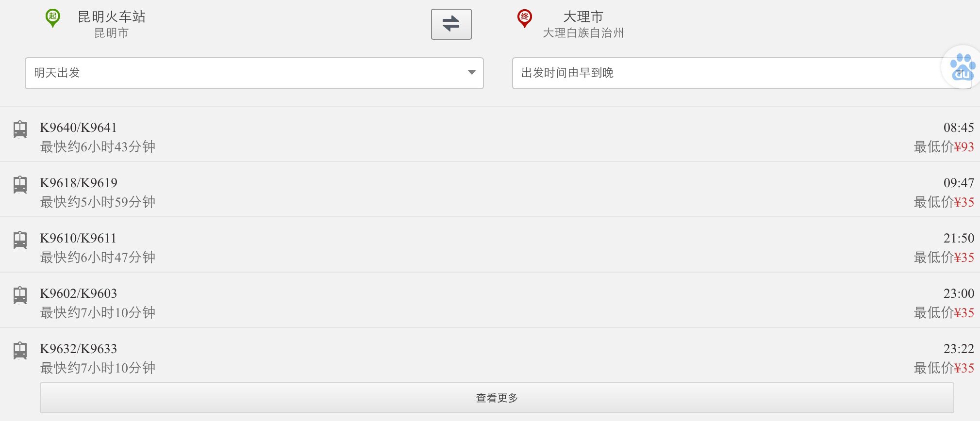Click the train icon beside K9610/K9611

point(20,240)
